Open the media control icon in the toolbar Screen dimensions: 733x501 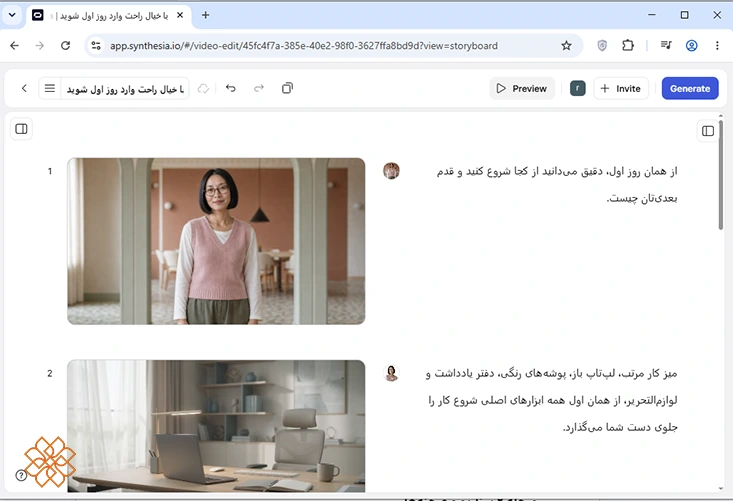point(666,45)
